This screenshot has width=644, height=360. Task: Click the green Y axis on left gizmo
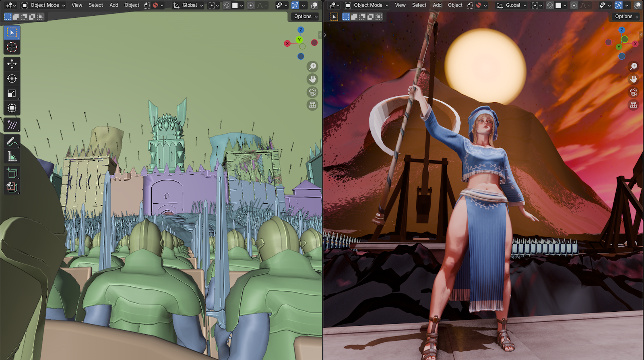pyautogui.click(x=299, y=39)
